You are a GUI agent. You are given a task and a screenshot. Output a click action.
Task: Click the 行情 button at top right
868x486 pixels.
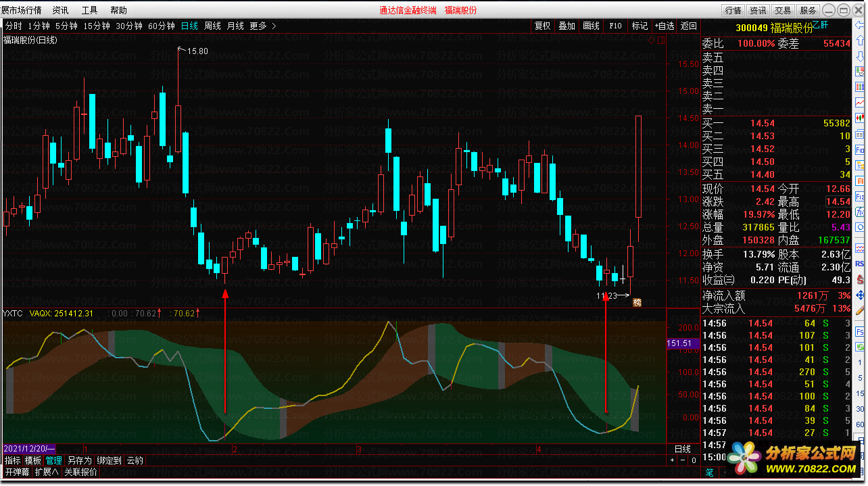[x=733, y=10]
